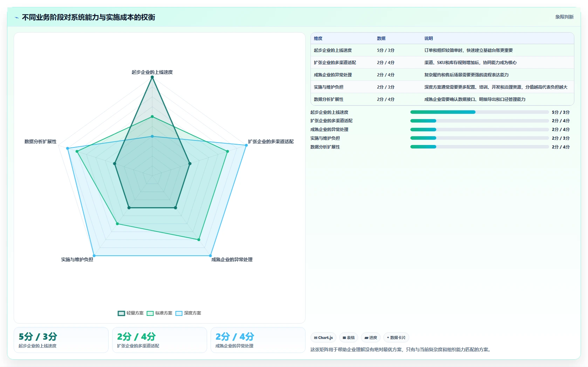The image size is (588, 367).
Task: Click the blue data point near 数据分析扩展性
Action: tap(68, 148)
